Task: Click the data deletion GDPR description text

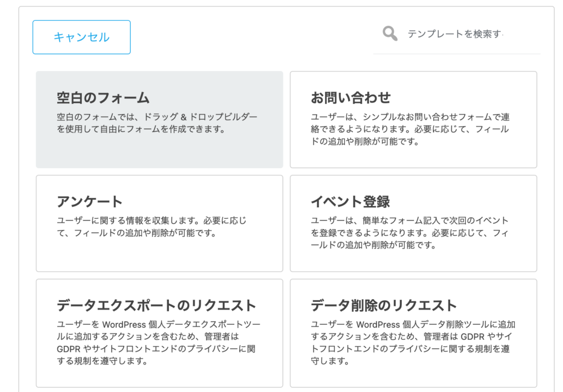Action: pos(413,343)
